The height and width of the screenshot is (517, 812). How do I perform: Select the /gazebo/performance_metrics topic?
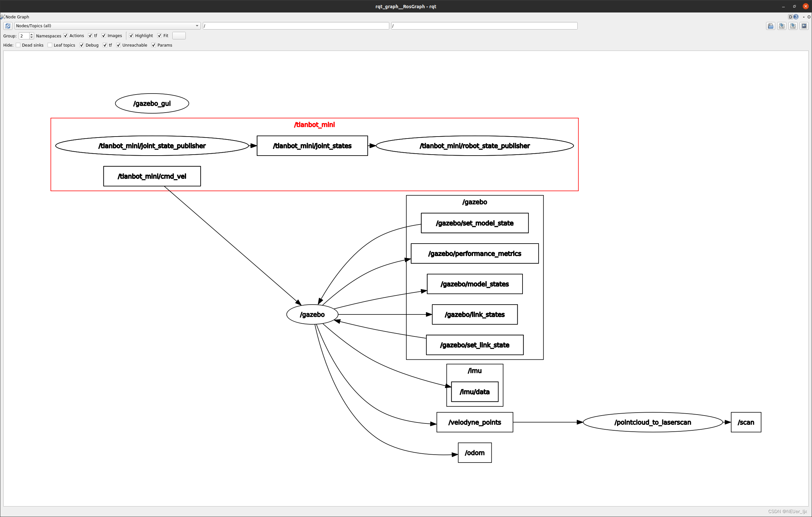click(x=475, y=253)
